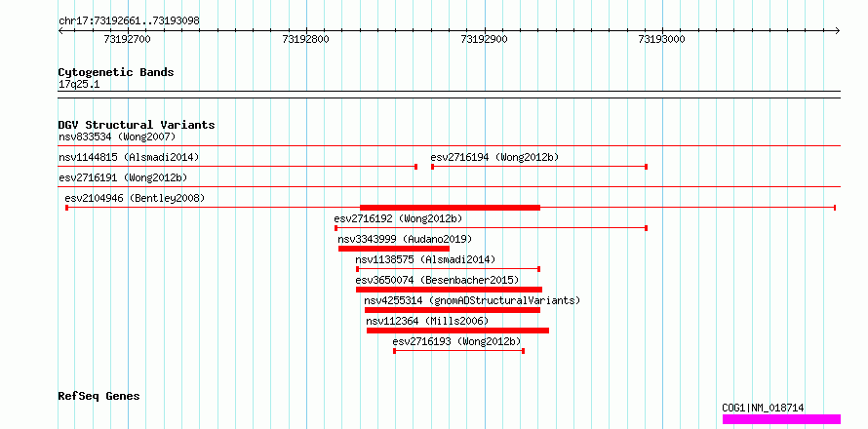Select the Cytogenetic Bands track title

[116, 72]
